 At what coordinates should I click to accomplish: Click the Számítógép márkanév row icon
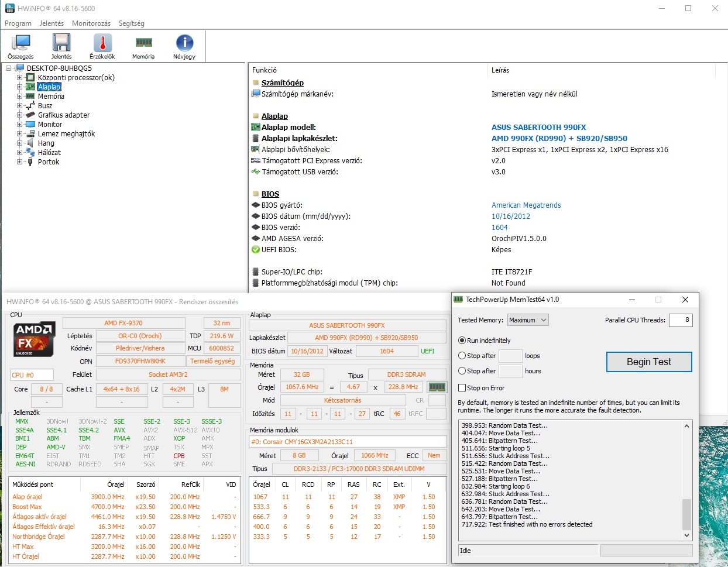point(255,94)
